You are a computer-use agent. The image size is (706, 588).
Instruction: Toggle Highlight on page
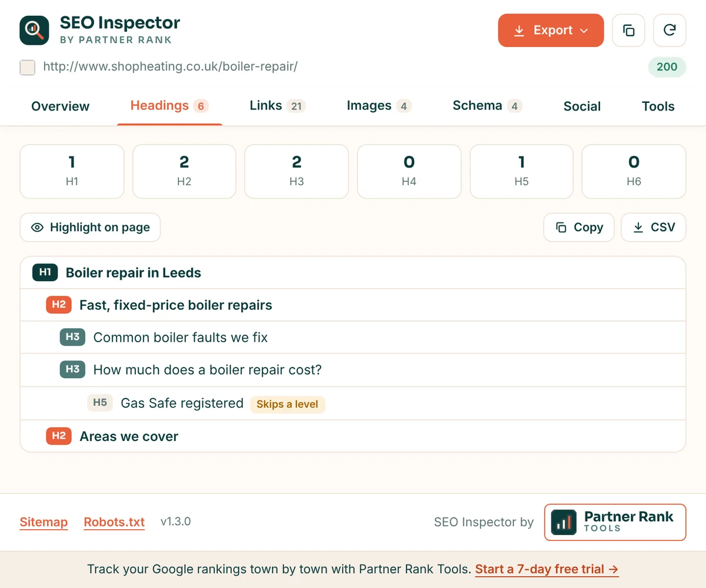coord(90,228)
